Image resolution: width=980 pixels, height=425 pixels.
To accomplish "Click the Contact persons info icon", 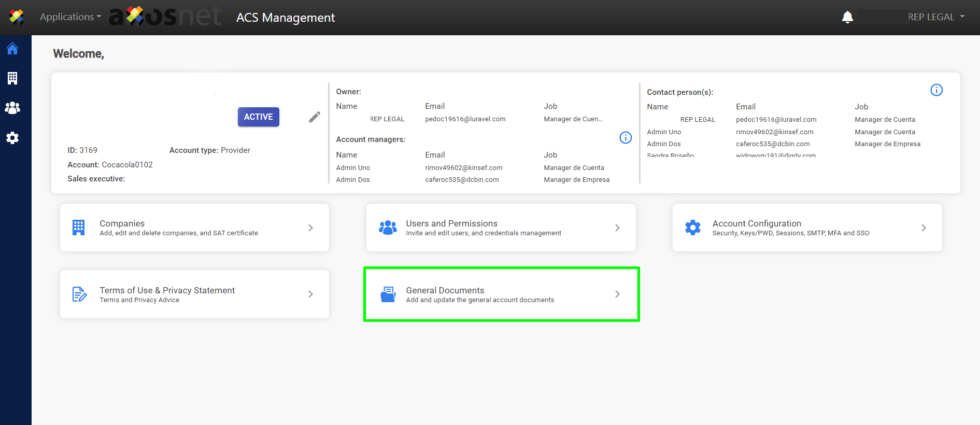I will (x=936, y=90).
